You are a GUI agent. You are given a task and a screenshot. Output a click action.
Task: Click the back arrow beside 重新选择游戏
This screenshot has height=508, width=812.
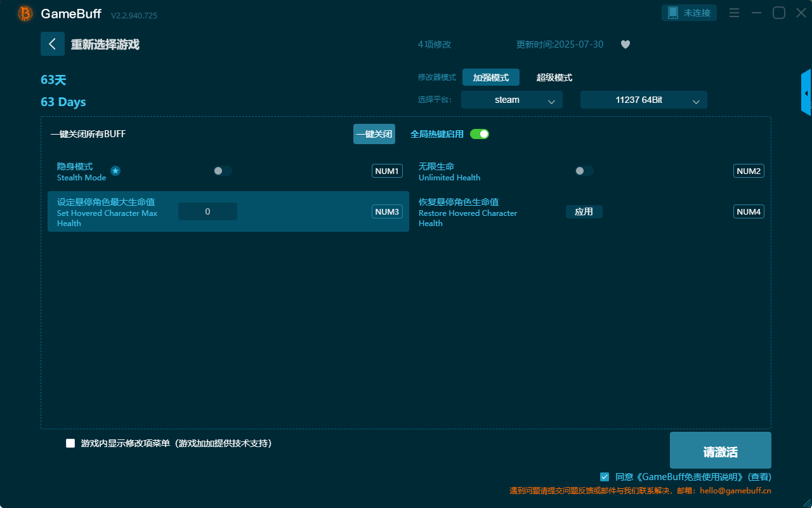53,44
